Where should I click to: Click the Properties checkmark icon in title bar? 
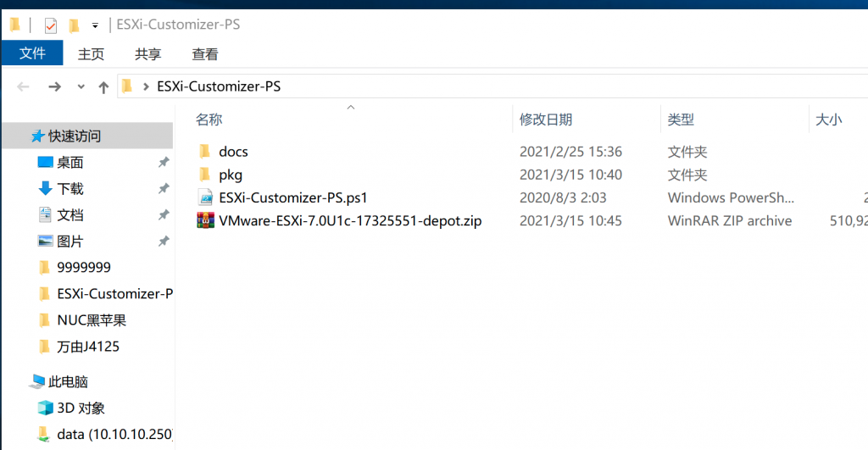tap(50, 25)
